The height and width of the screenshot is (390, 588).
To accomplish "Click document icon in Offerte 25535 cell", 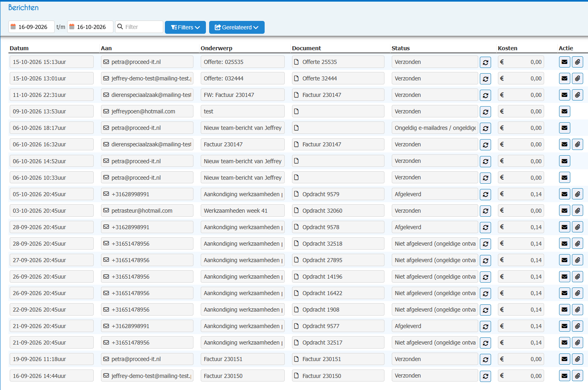I will [296, 62].
